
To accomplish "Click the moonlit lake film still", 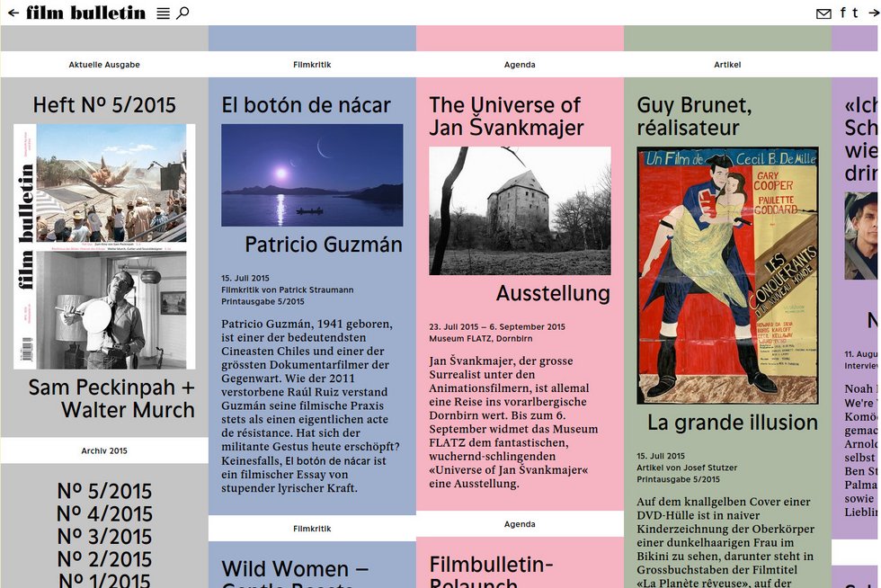I will point(312,175).
